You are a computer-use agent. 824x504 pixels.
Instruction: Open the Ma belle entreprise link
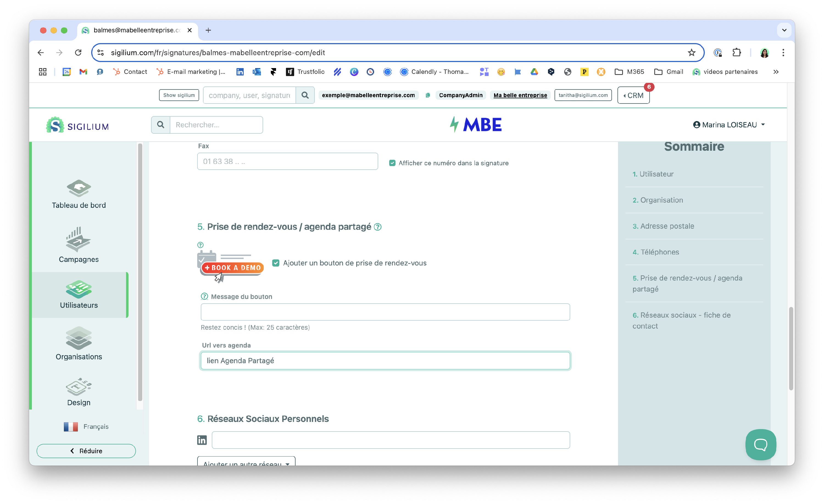(x=520, y=95)
